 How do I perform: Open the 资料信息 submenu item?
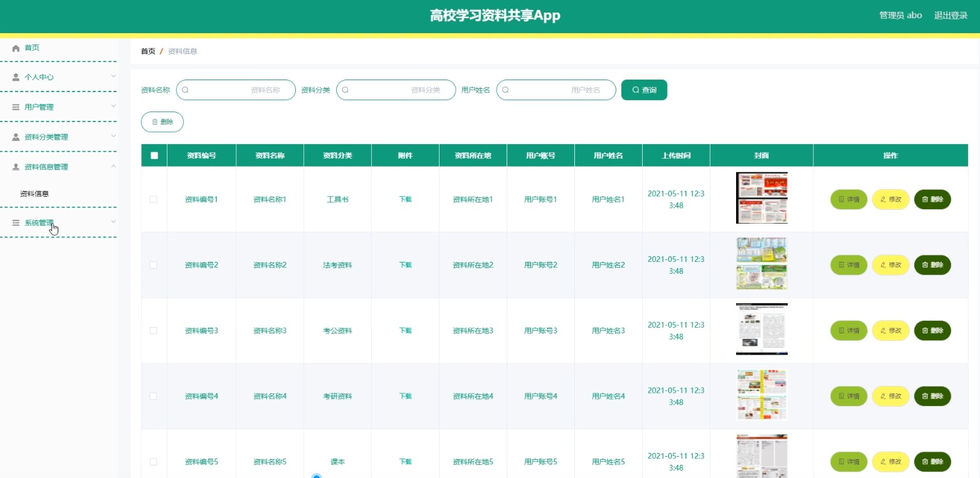click(34, 194)
